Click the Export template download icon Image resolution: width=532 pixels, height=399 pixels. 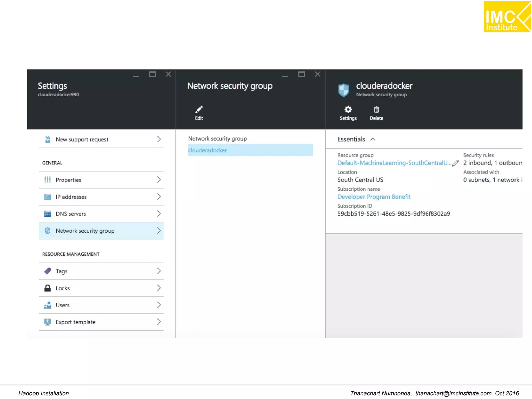pos(48,322)
